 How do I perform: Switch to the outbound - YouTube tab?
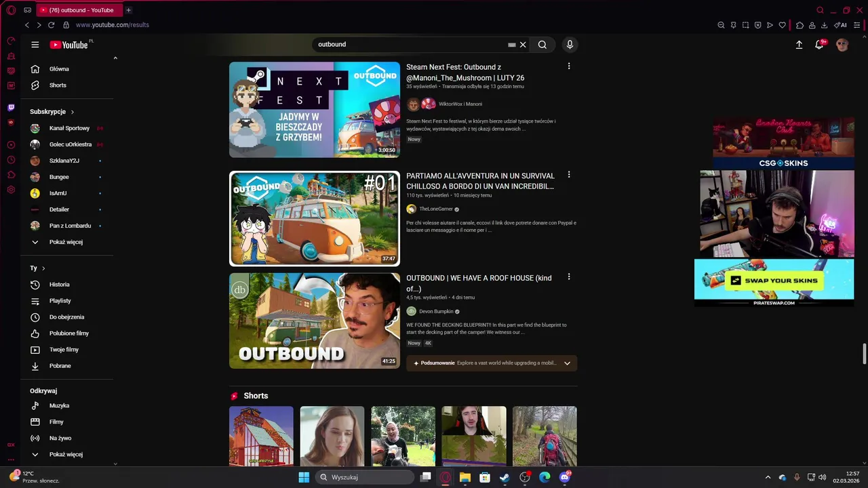tap(78, 10)
